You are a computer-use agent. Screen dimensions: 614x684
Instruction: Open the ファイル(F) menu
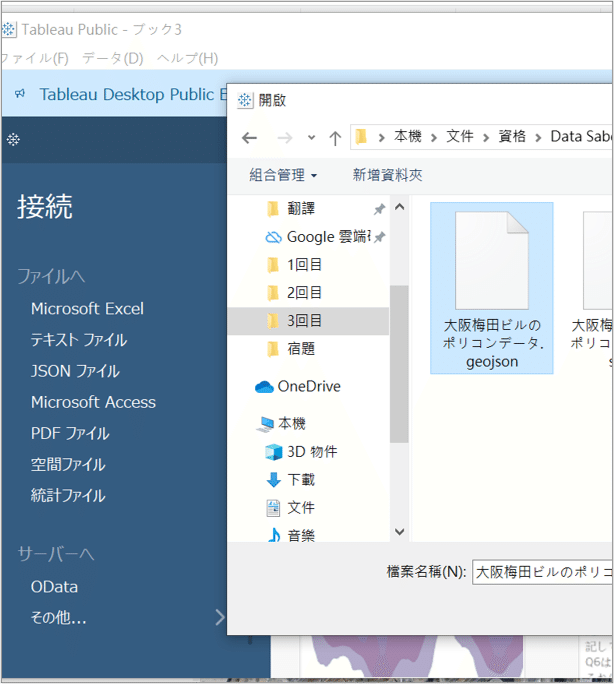pyautogui.click(x=34, y=58)
